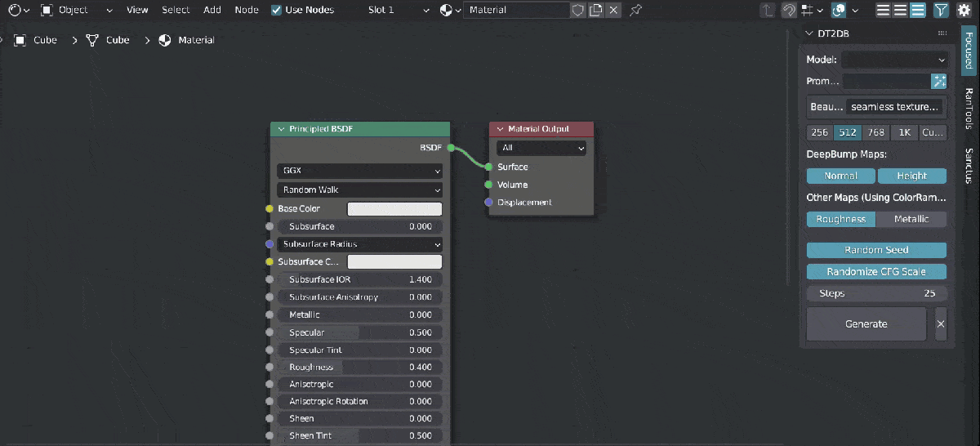Click the duplicate material icon
The width and height of the screenshot is (980, 446).
tap(596, 10)
